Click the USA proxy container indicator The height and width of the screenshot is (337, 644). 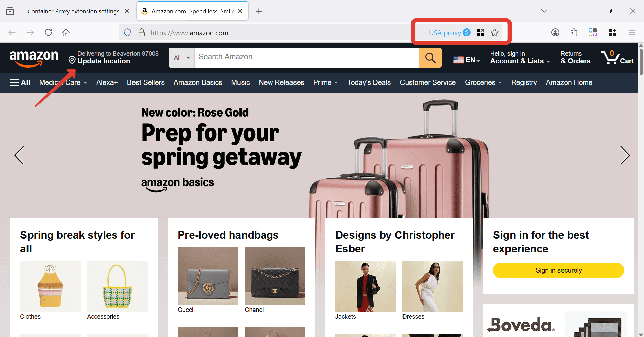[449, 33]
